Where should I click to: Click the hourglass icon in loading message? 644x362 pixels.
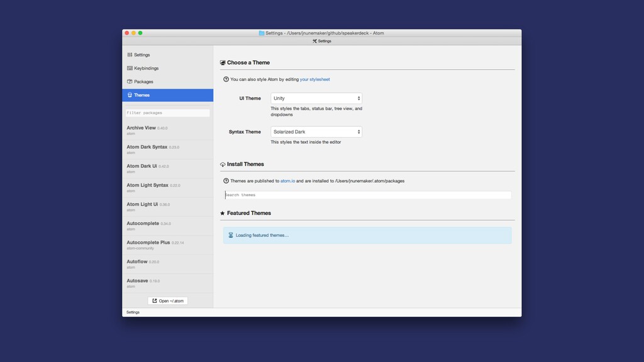pyautogui.click(x=231, y=235)
